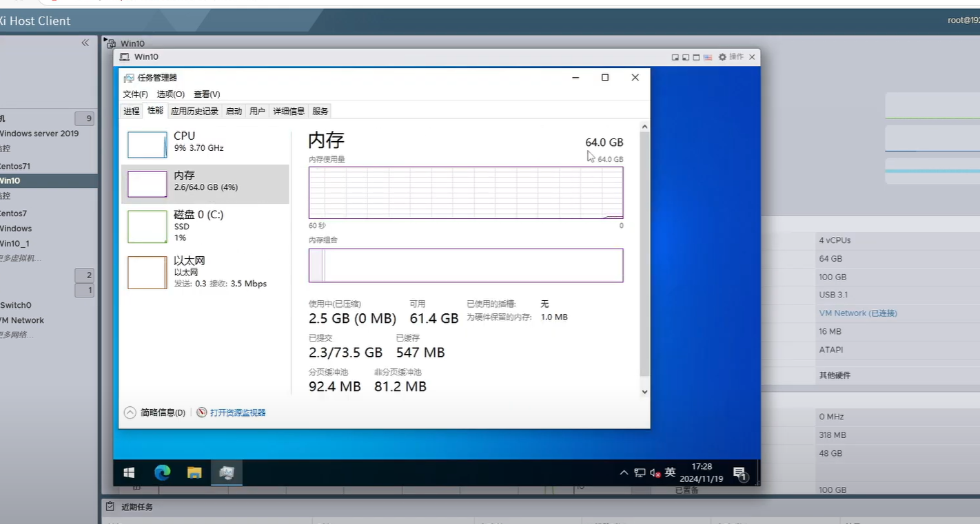This screenshot has width=980, height=524.
Task: Click the 4 vCPUs hardware value
Action: coord(835,240)
